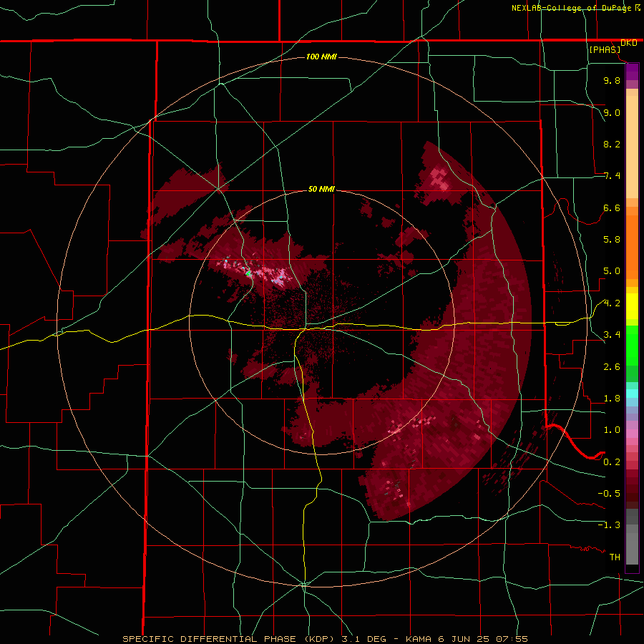Click the KAMA radar site identifier

coord(419,639)
